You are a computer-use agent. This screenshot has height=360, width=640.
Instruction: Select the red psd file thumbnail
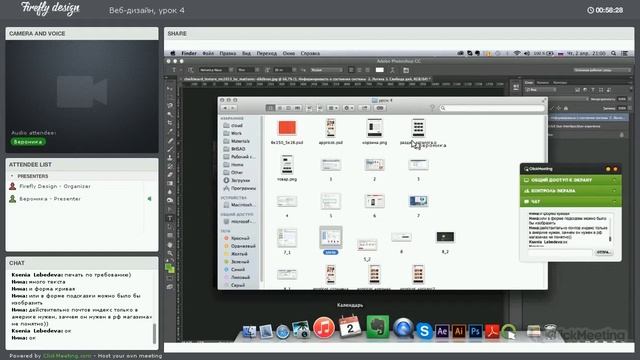click(287, 128)
